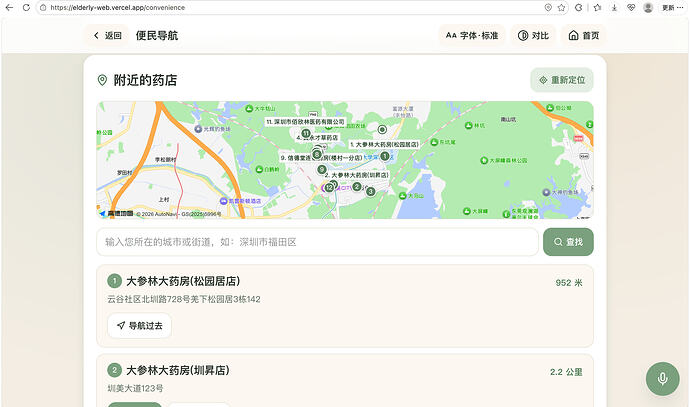Screen dimensions: 690x407
Task: Click 导航过去 for 大参林大药房(松园居店)
Action: (x=139, y=326)
